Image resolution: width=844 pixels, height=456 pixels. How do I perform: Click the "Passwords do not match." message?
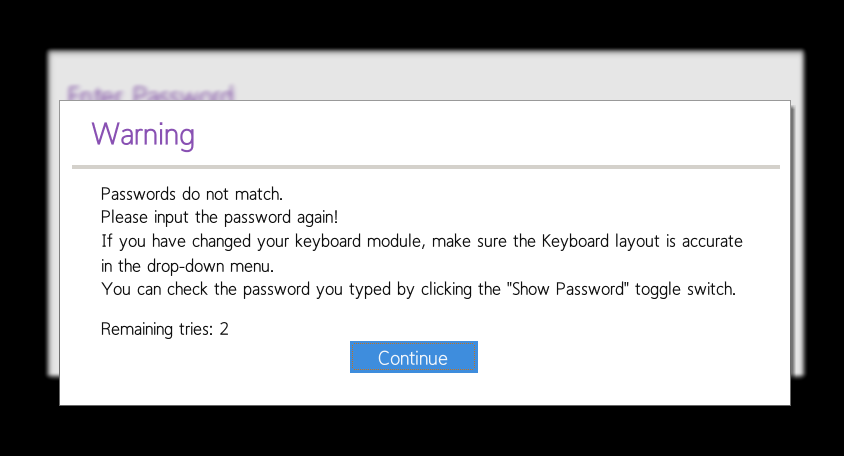(x=184, y=193)
